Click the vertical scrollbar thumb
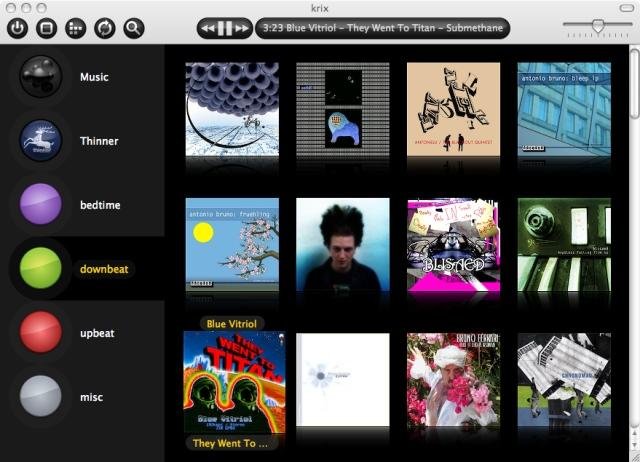640x462 pixels. coord(634,84)
